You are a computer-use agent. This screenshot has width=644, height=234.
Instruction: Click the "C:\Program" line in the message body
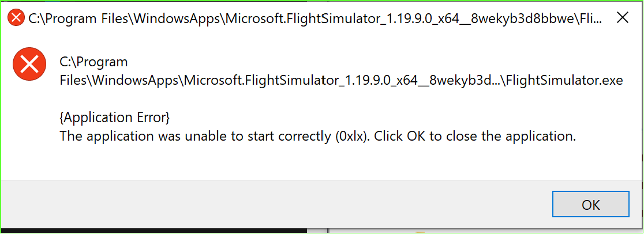click(93, 62)
